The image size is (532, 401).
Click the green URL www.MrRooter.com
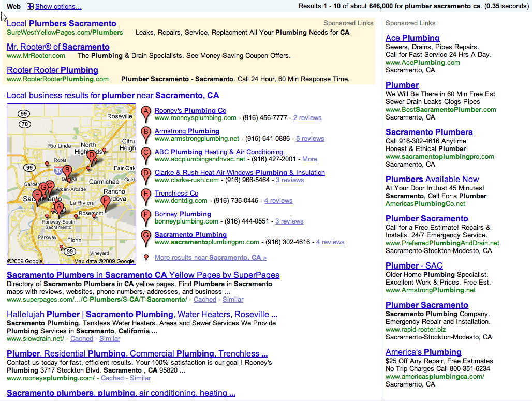[x=36, y=56]
